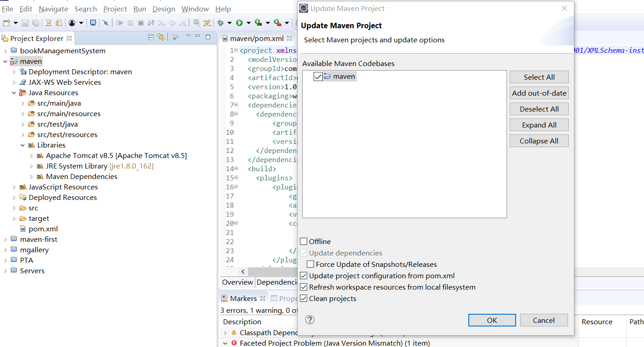Open the New wizard dropdown arrow
The height and width of the screenshot is (347, 644).
tap(15, 23)
